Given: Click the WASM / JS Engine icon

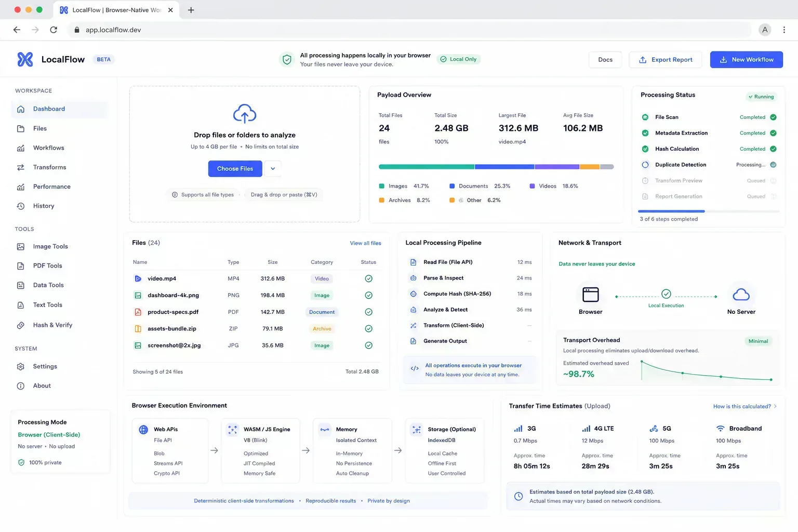Looking at the screenshot, I should tap(233, 430).
